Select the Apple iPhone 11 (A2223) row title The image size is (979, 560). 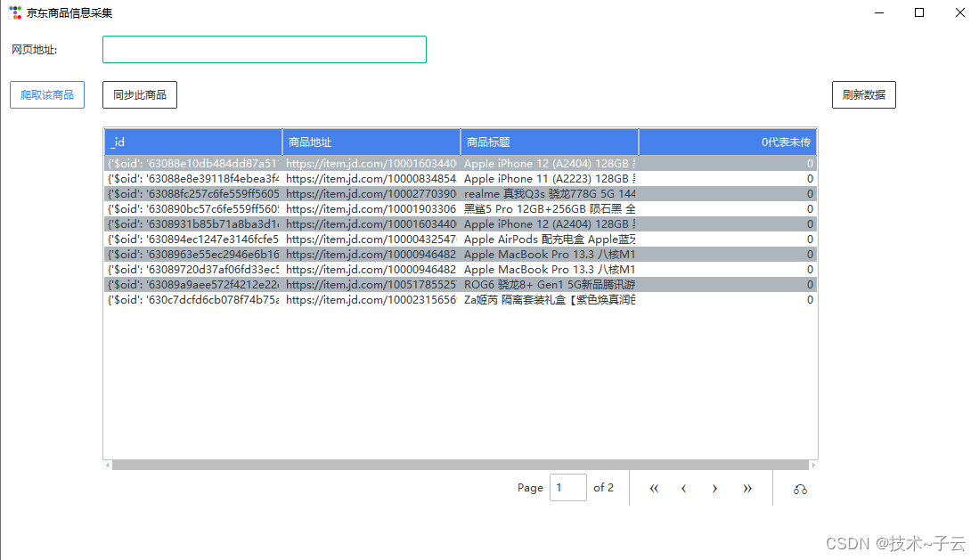[x=550, y=179]
